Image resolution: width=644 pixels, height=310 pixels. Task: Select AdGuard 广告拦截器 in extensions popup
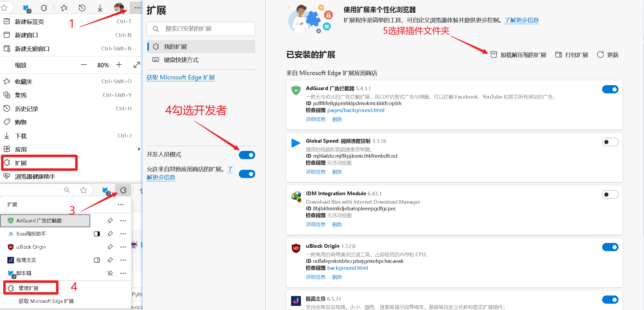tap(45, 220)
